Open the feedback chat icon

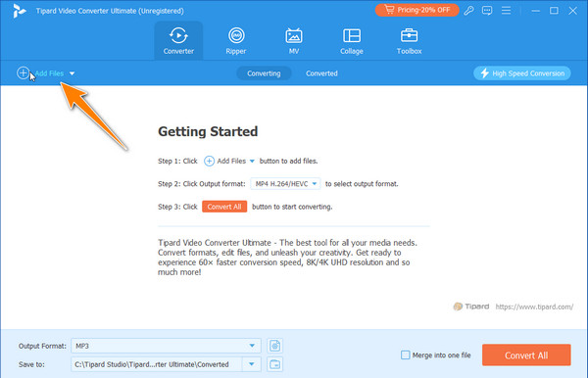pos(487,11)
